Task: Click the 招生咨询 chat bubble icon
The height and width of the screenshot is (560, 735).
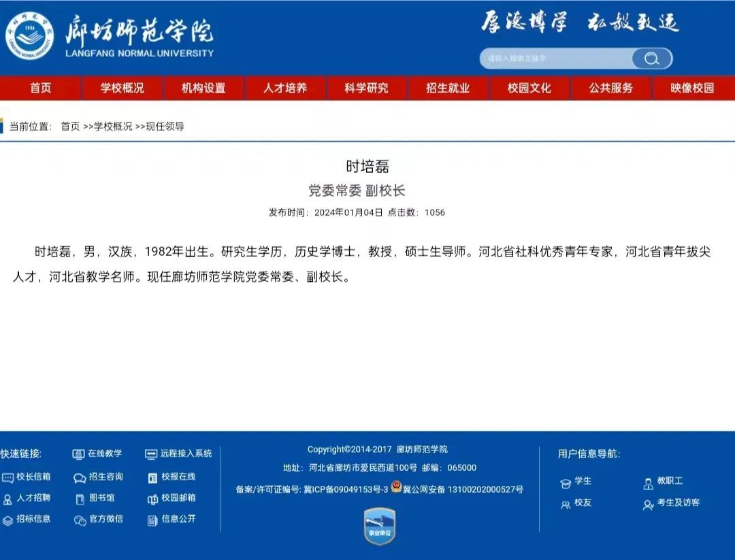Action: pyautogui.click(x=79, y=478)
